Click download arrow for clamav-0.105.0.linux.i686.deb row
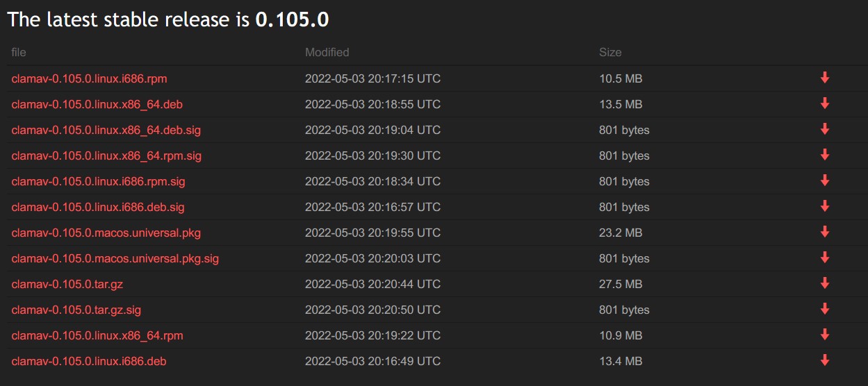Viewport: 868px width, 386px height. click(825, 360)
